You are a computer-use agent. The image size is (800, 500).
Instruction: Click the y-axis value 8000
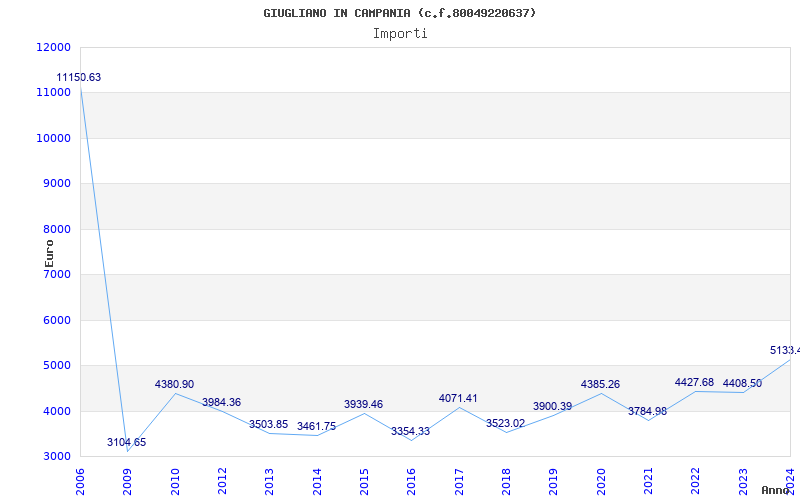tap(56, 229)
